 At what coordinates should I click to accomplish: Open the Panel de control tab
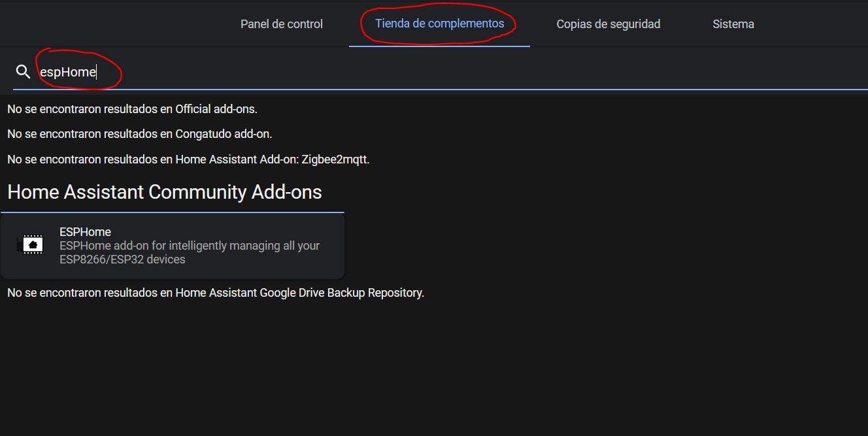(282, 24)
